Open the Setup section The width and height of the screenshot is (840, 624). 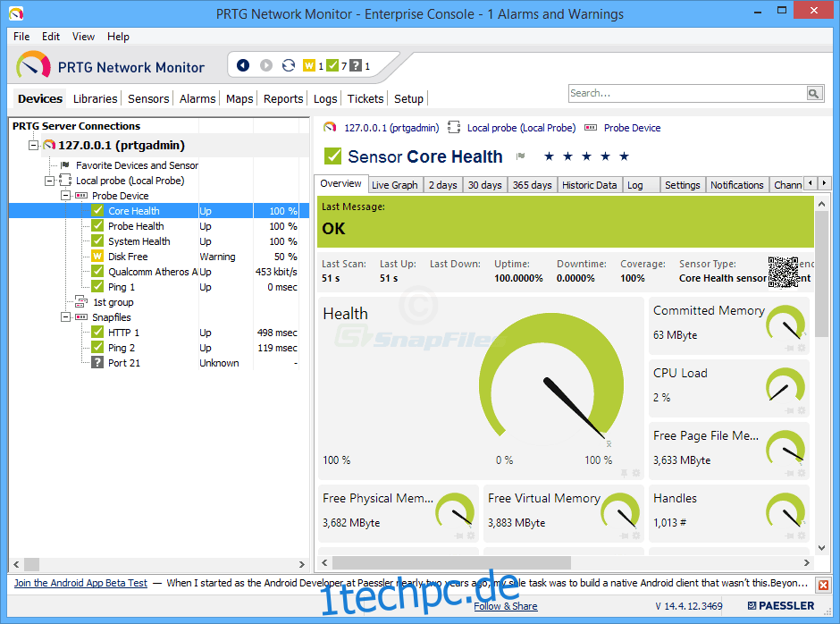[408, 98]
